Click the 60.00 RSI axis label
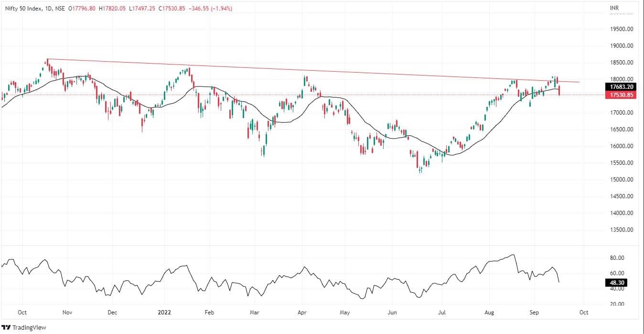 click(x=618, y=273)
